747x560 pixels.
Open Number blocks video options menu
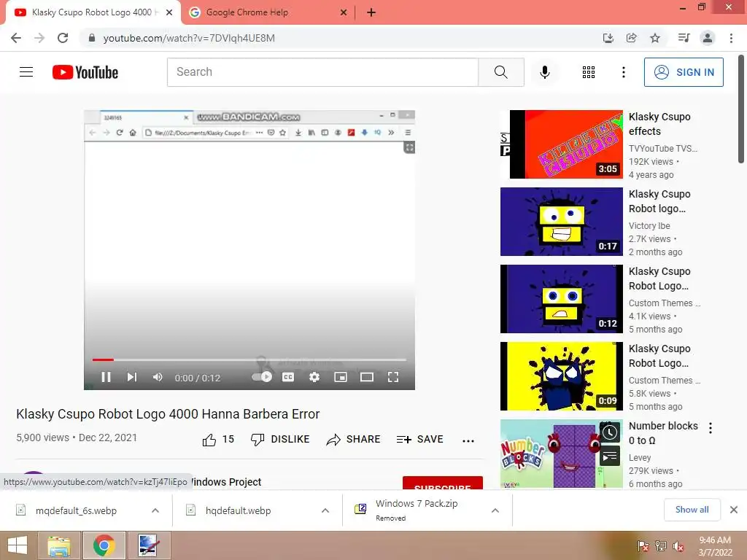pos(711,428)
